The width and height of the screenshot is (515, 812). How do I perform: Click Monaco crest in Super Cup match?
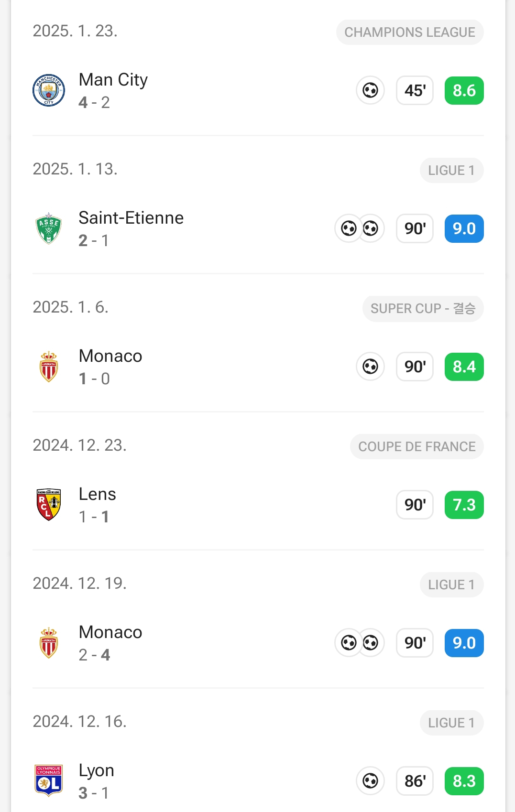coord(49,367)
